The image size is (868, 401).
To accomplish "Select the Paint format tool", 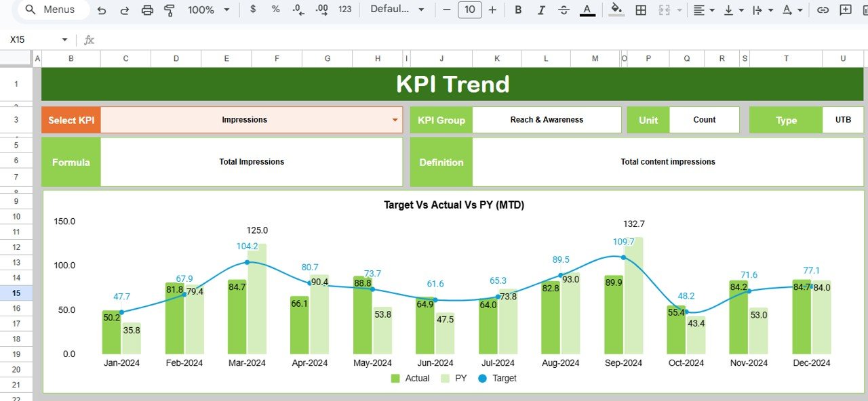I will click(x=170, y=10).
